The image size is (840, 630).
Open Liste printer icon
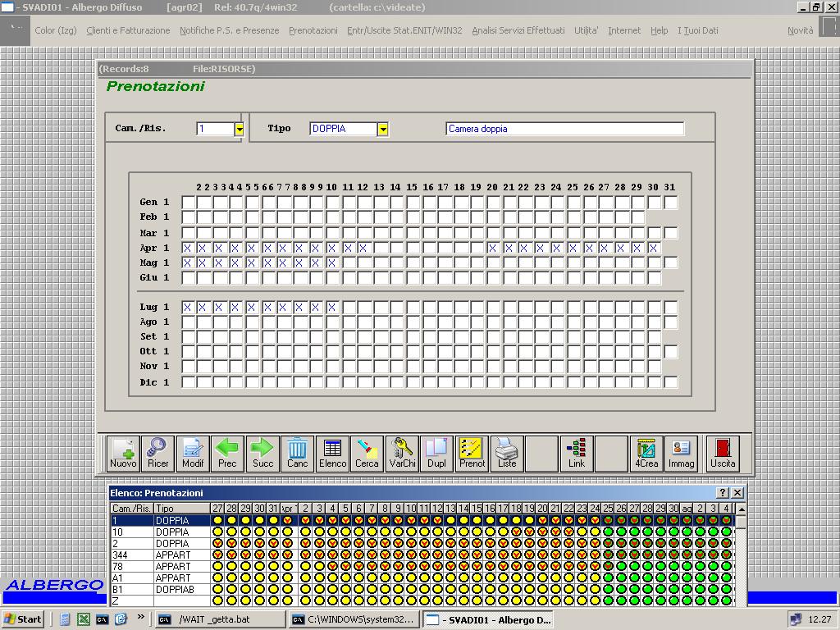[506, 454]
